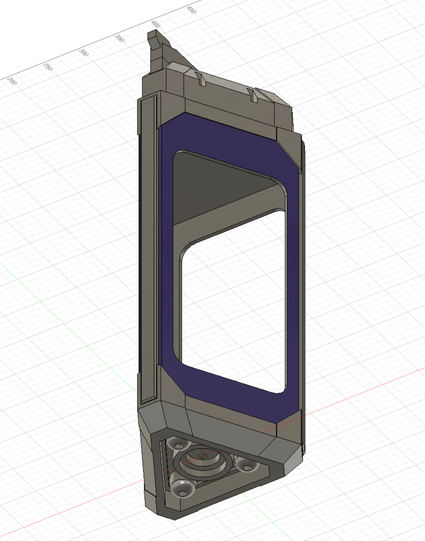
Task: Click the grid label "400"
Action: pos(156,24)
